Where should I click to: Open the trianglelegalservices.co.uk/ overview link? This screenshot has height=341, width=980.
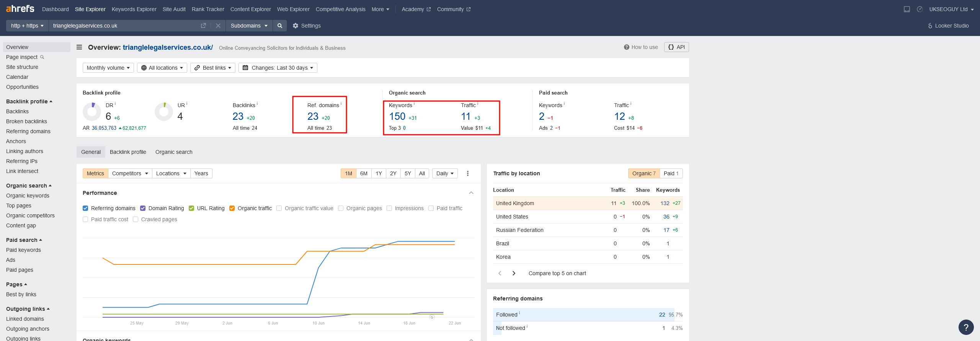click(168, 47)
